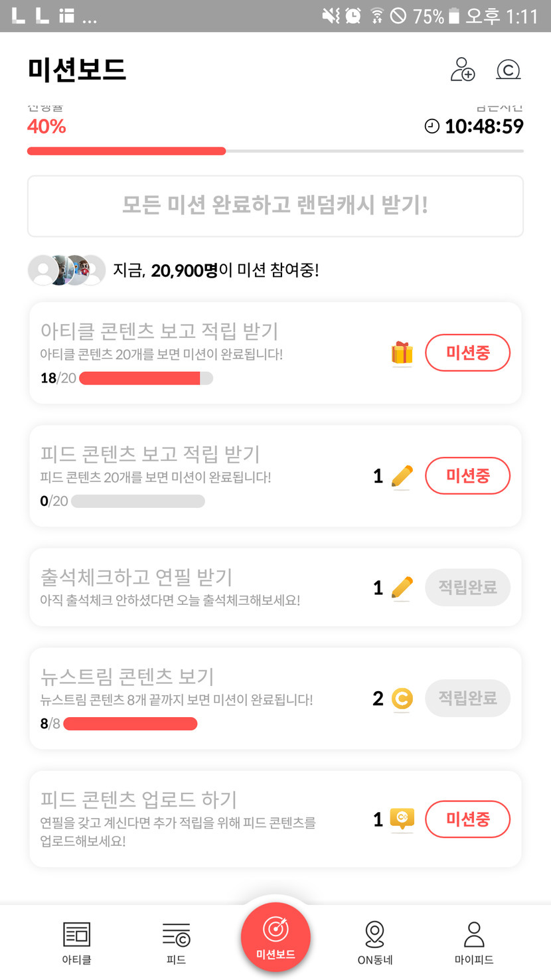Open the 아티클 tab
Viewport: 551px width, 980px height.
pos(76,943)
